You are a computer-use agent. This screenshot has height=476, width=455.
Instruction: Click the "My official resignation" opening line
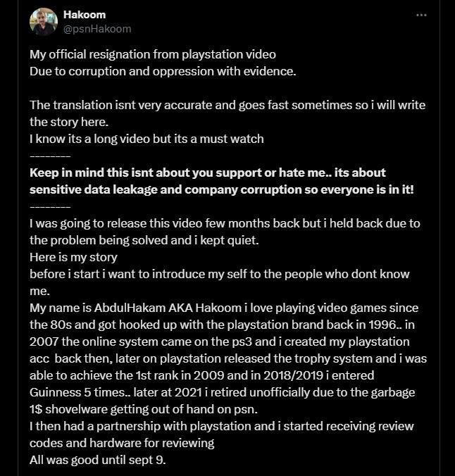[152, 54]
